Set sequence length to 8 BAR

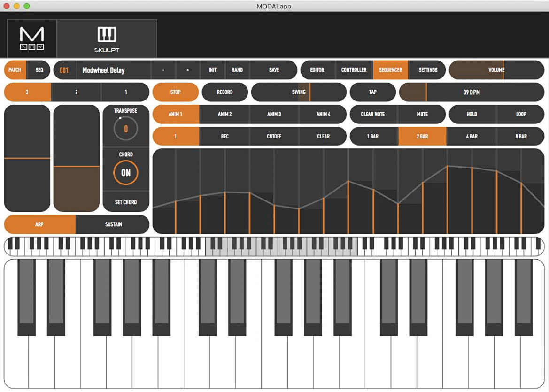pyautogui.click(x=521, y=136)
